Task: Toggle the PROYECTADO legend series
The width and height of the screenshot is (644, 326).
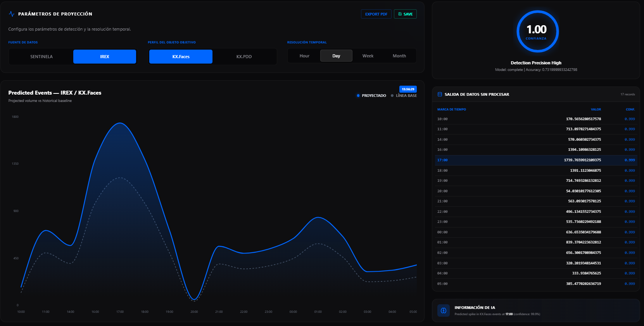Action: [371, 95]
